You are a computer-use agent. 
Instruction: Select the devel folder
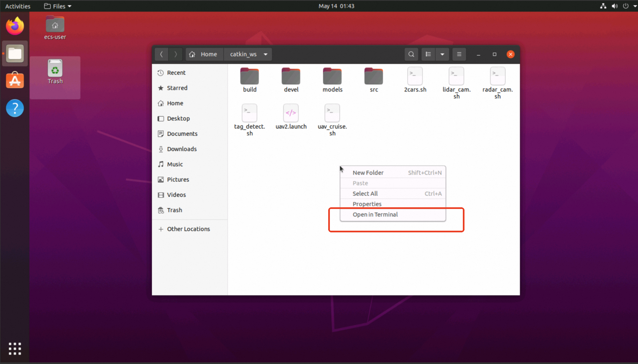pyautogui.click(x=291, y=80)
